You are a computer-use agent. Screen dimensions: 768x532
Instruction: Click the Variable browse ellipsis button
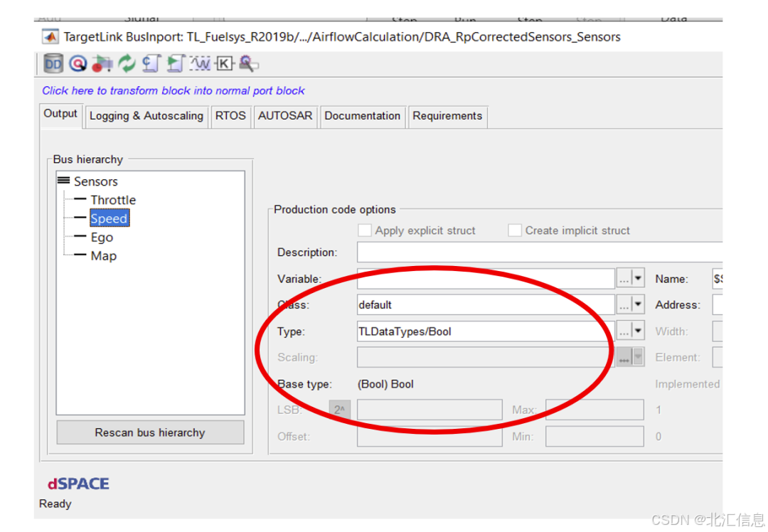pos(624,278)
